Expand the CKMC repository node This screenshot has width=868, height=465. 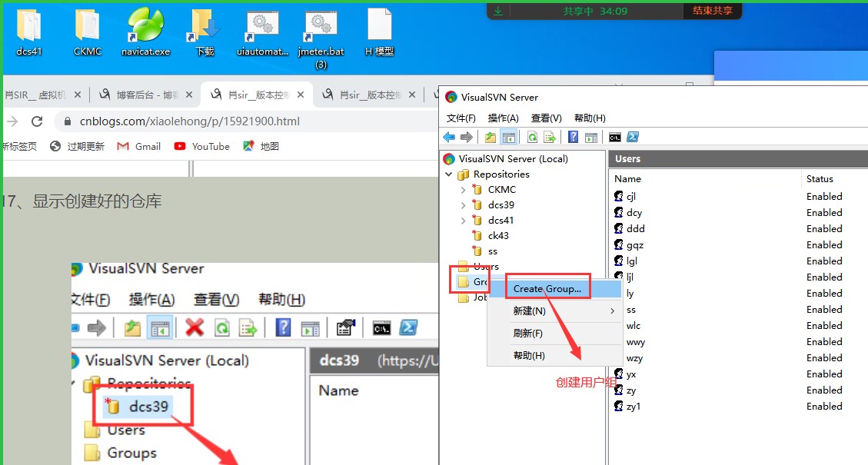click(464, 190)
